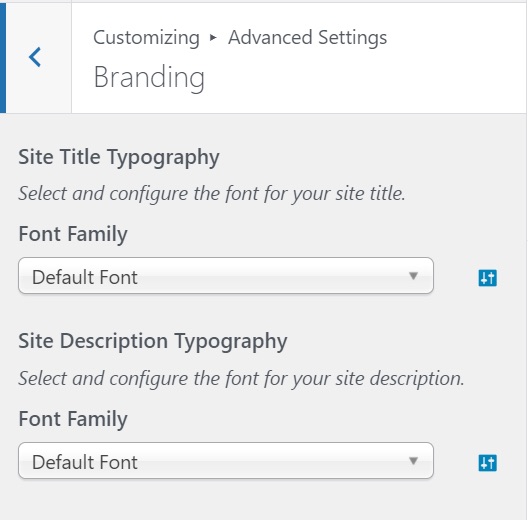Select the Site Title Typography heading
Viewport: 528px width, 520px height.
tap(119, 158)
